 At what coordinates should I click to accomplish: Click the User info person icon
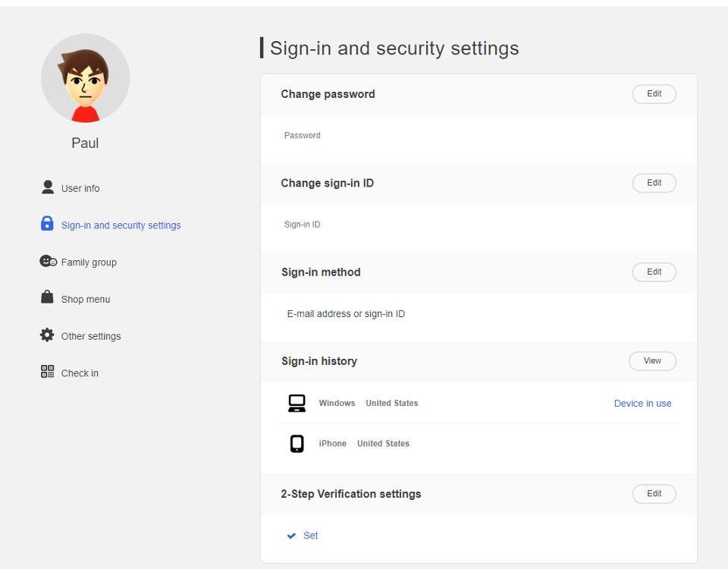[48, 187]
